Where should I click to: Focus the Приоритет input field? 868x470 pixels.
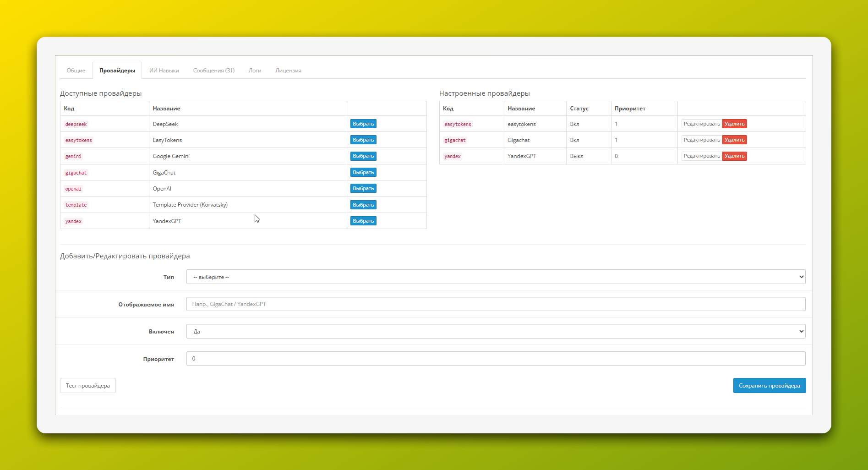[495, 359]
